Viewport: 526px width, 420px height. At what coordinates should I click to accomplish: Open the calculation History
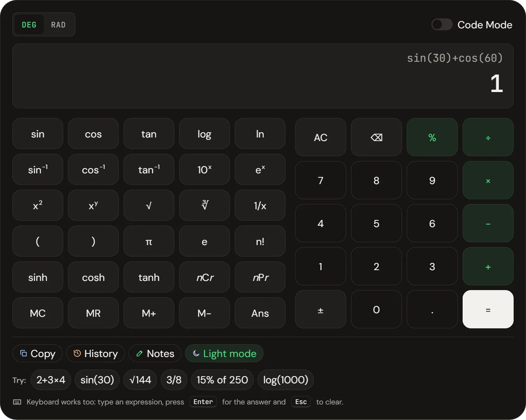[96, 353]
